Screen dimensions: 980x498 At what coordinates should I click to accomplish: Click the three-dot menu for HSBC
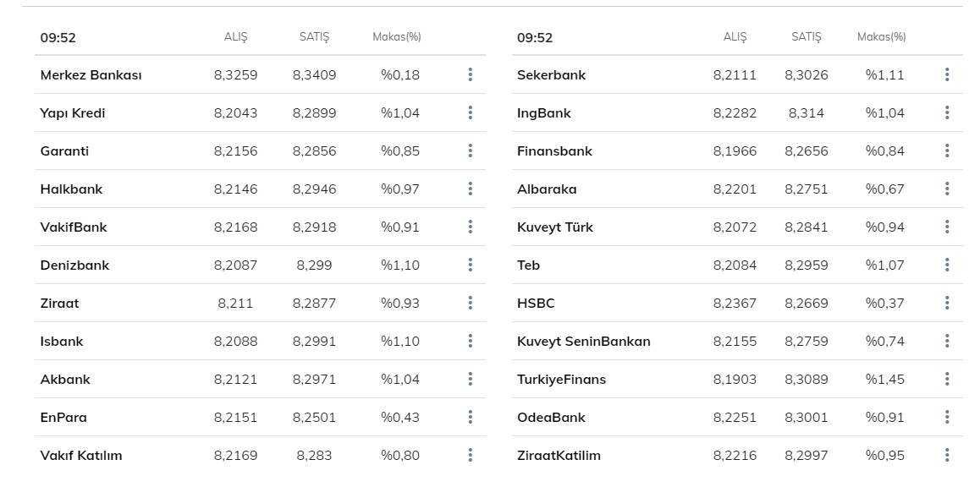(x=947, y=303)
